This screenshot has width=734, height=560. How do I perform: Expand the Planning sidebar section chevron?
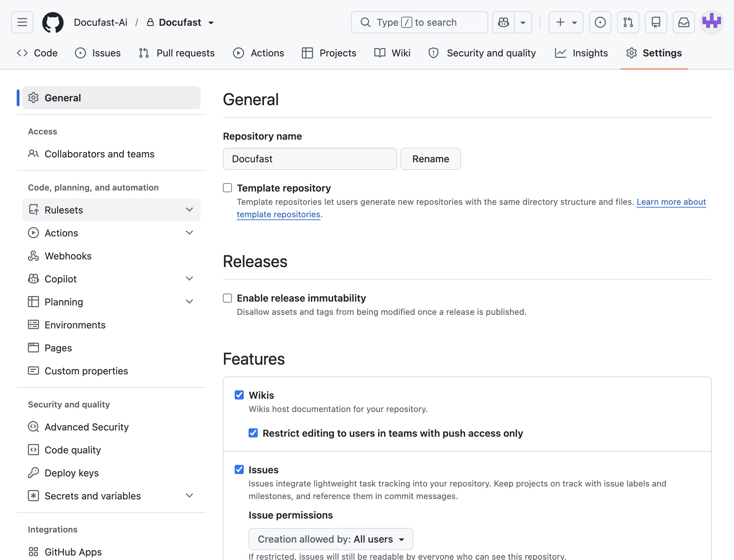tap(189, 302)
